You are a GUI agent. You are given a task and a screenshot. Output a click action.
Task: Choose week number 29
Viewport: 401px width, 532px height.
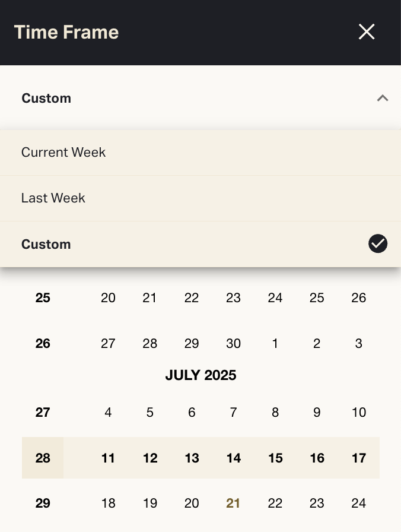click(x=43, y=504)
